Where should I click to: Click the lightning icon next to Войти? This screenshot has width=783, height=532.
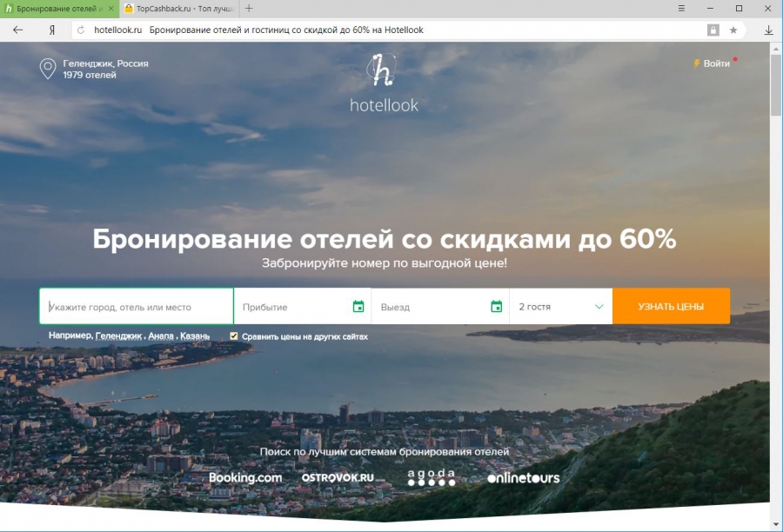point(697,63)
